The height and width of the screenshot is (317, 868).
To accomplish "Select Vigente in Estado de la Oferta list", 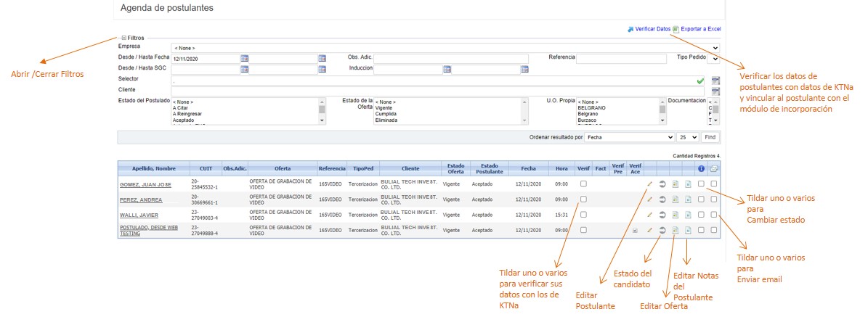I will [x=384, y=108].
